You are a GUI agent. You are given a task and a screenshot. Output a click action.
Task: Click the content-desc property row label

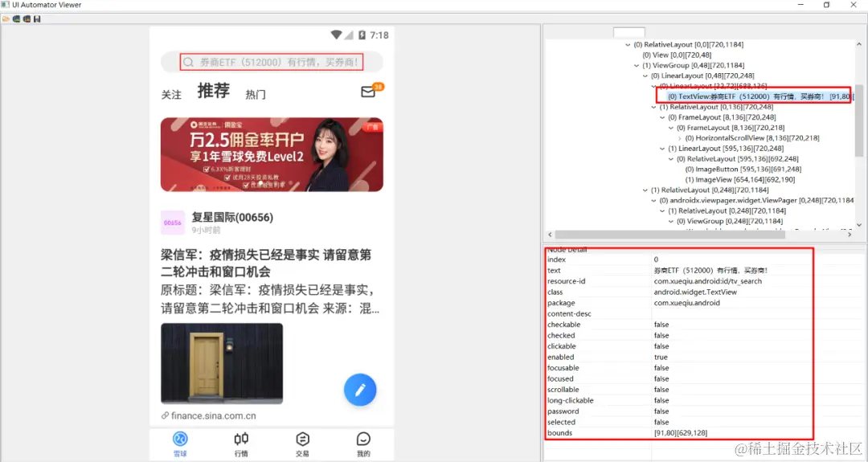click(x=569, y=313)
